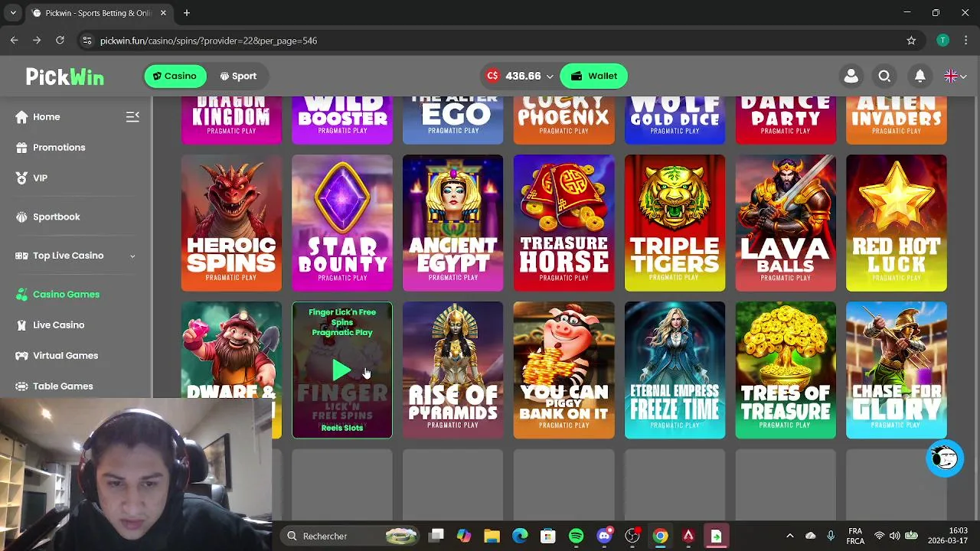Open the Heroic Spins game tile
The width and height of the screenshot is (980, 551).
231,223
